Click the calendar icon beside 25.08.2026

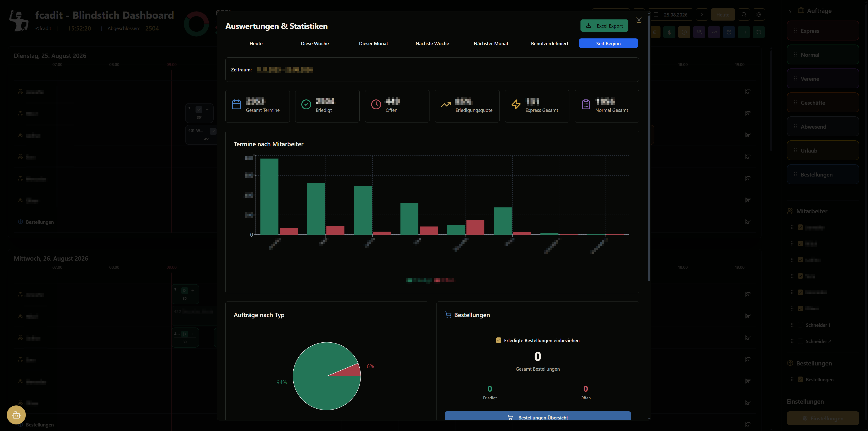pos(656,14)
